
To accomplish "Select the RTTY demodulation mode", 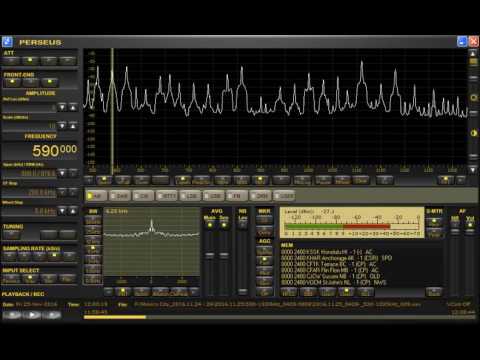I will point(166,196).
